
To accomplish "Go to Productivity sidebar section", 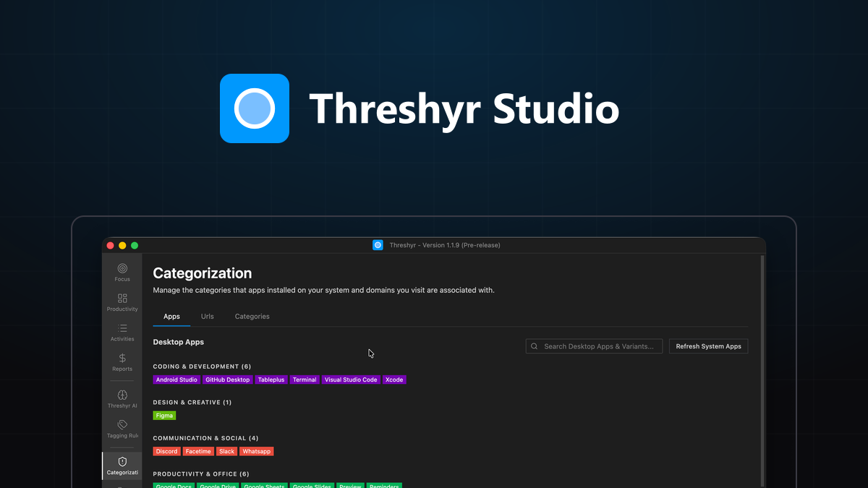I will point(122,302).
